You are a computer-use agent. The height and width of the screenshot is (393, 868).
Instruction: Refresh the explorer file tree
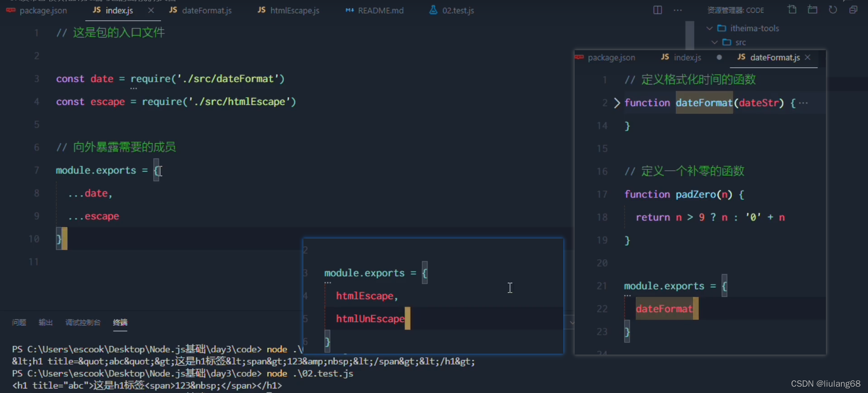point(833,9)
